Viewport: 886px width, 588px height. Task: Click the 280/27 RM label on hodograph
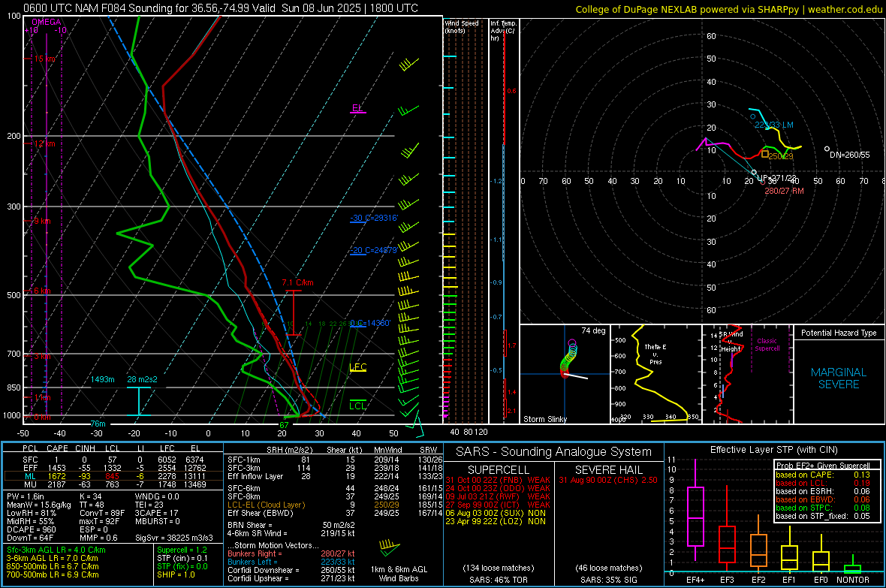[785, 191]
